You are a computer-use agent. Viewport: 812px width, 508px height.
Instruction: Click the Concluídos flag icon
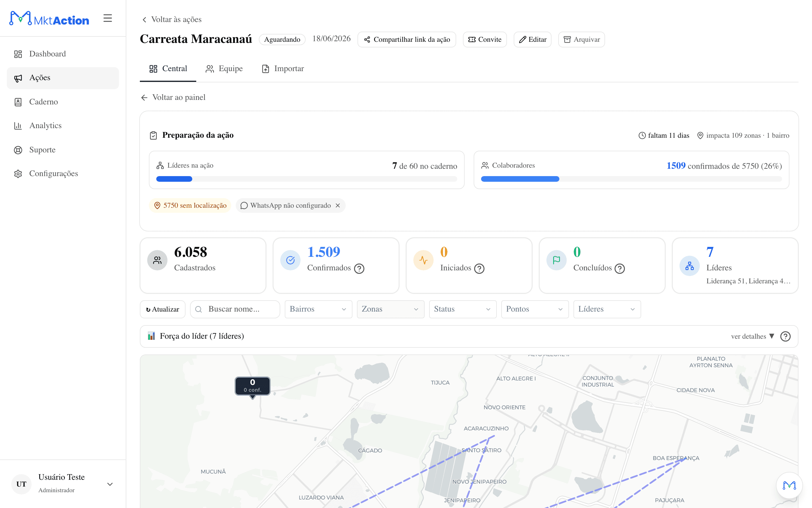click(557, 260)
